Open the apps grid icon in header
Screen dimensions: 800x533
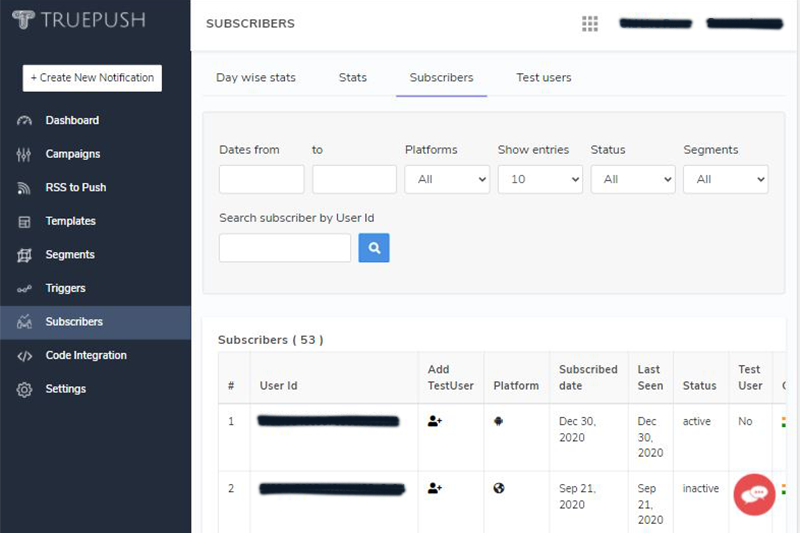[590, 23]
